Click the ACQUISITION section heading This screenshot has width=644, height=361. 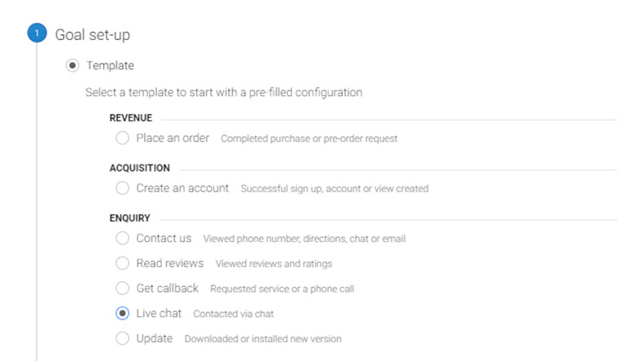point(139,168)
